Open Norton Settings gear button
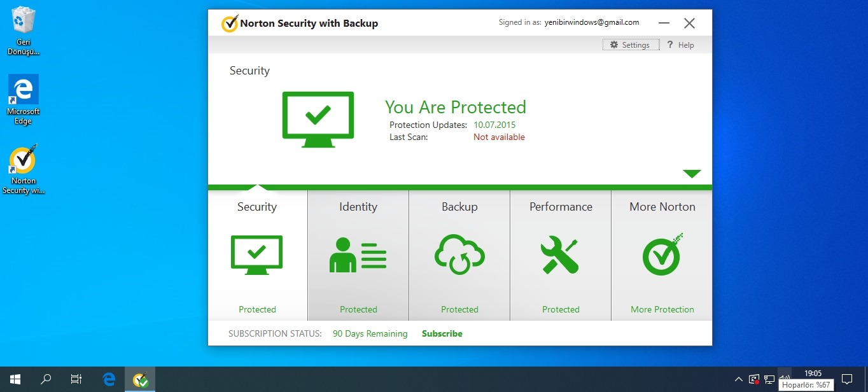Screen dimensions: 868x392 pos(631,45)
